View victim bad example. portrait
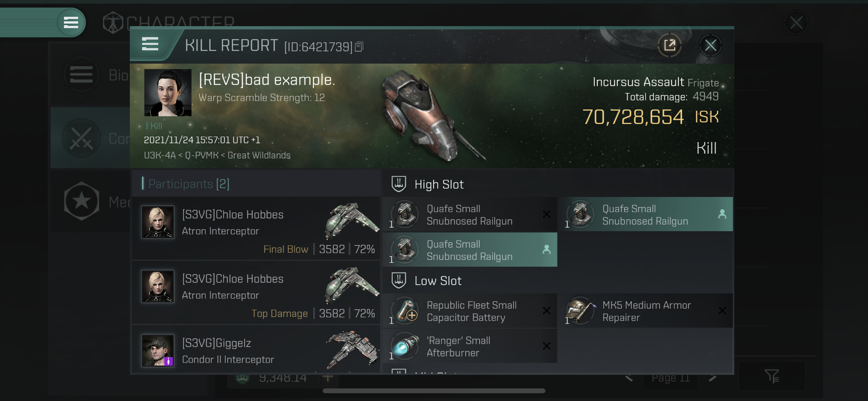Screen dimensions: 868x401 168,93
